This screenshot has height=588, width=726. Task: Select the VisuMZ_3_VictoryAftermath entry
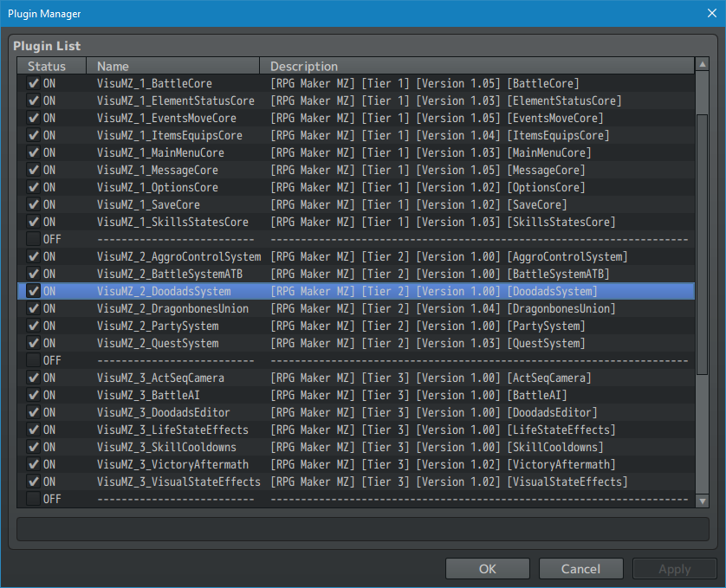coord(172,465)
